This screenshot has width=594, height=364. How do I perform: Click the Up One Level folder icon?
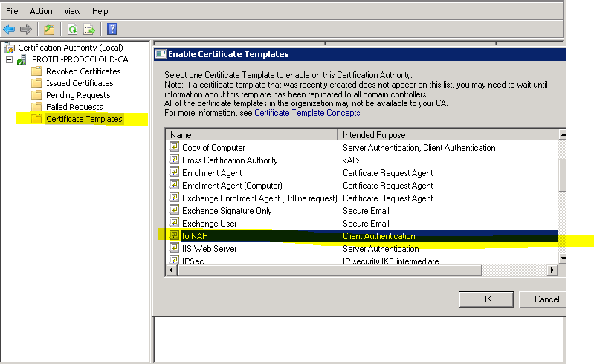pyautogui.click(x=49, y=29)
